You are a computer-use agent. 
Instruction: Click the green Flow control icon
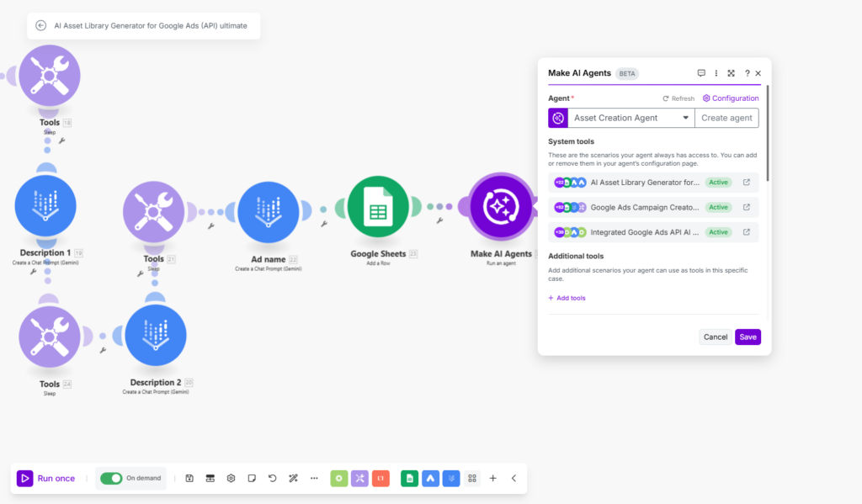click(339, 479)
